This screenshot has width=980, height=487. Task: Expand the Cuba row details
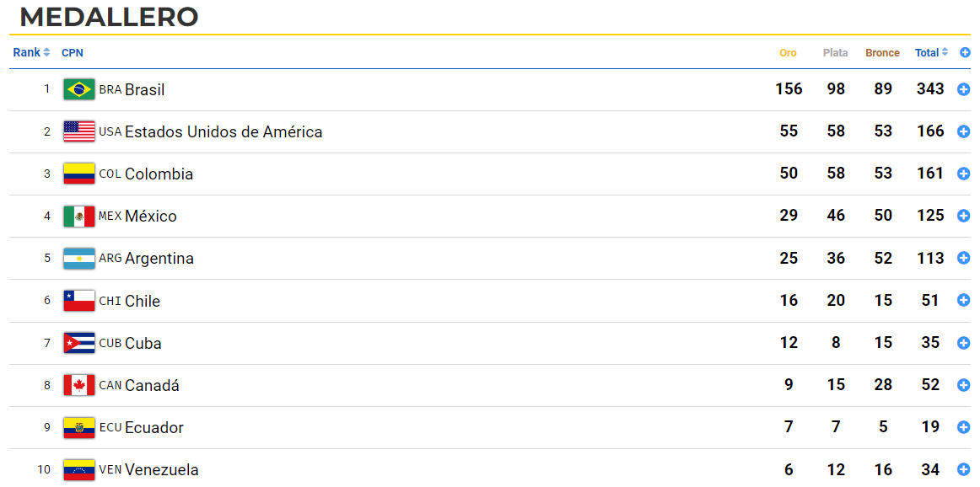pos(963,343)
